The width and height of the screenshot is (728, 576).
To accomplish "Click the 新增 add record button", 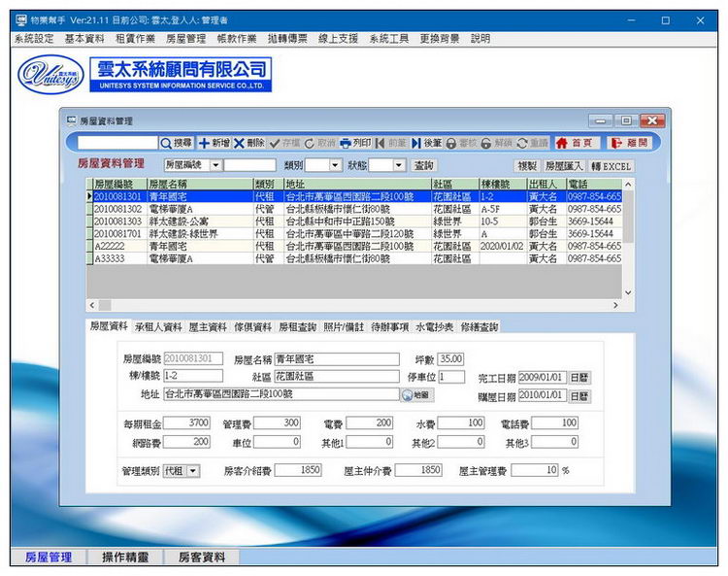I will coord(215,143).
